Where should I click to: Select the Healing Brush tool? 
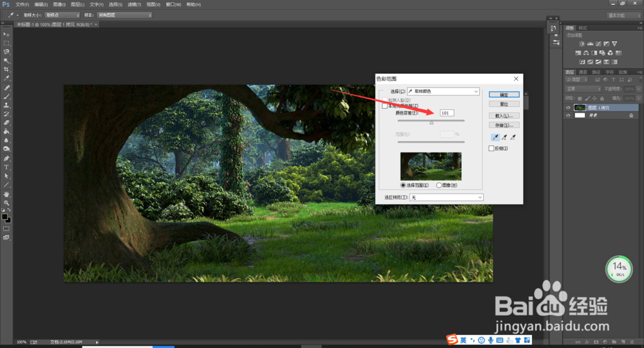pos(6,88)
